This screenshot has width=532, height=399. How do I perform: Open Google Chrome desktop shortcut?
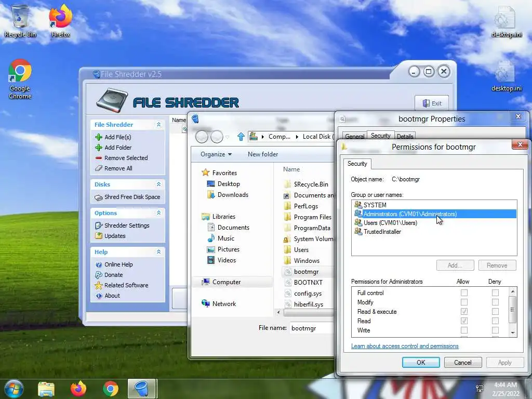(x=20, y=79)
